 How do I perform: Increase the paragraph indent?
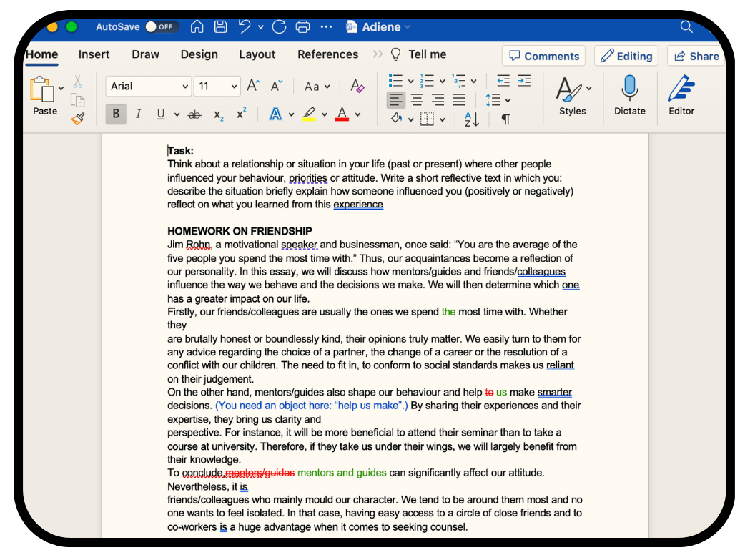tap(524, 81)
